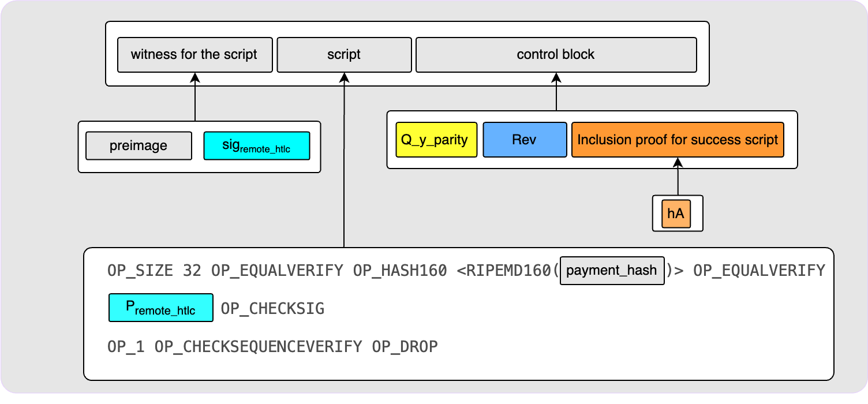Click the cyan P remote_htlc key box
Image resolution: width=868 pixels, height=404 pixels.
point(161,308)
